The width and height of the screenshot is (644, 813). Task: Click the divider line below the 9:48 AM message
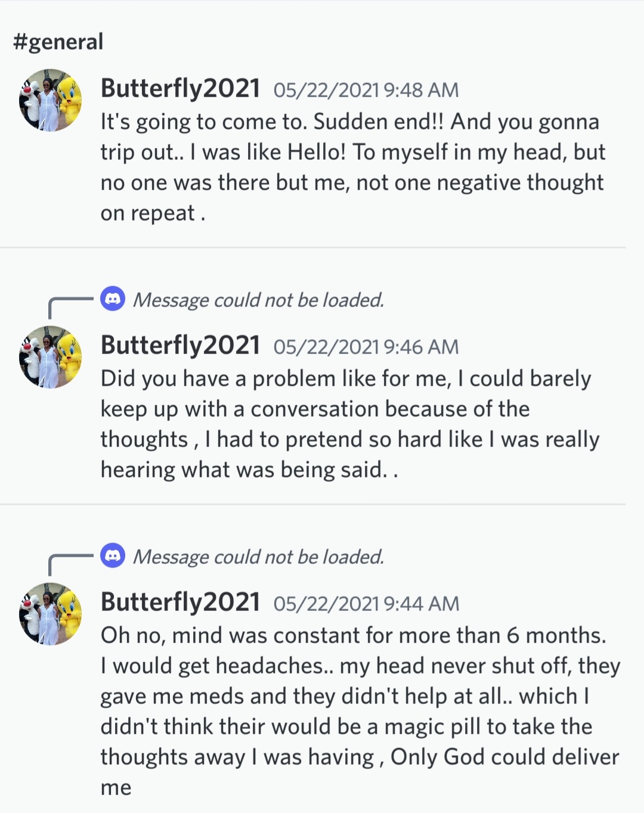point(312,247)
